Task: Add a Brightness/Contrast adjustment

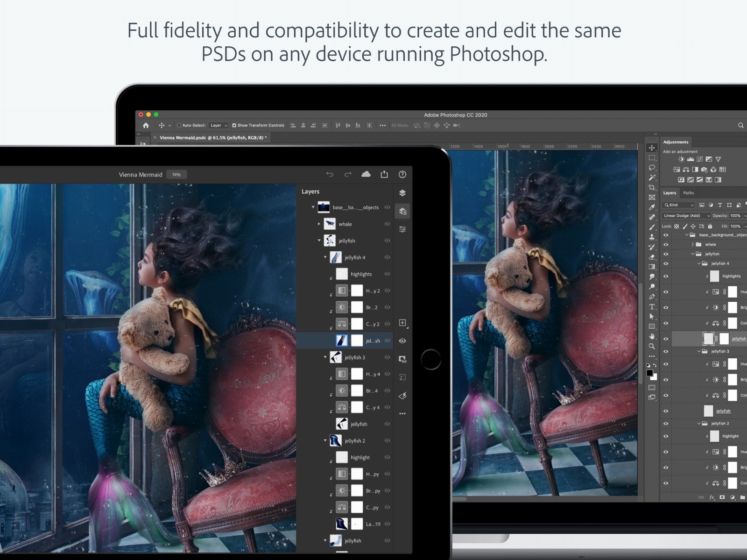Action: coord(681,159)
